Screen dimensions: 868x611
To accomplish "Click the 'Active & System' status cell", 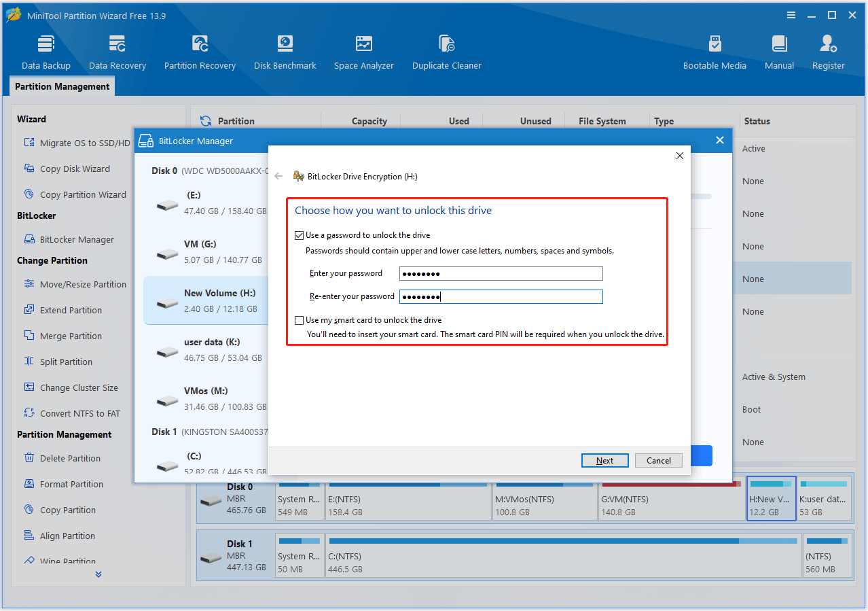I will pyautogui.click(x=774, y=377).
